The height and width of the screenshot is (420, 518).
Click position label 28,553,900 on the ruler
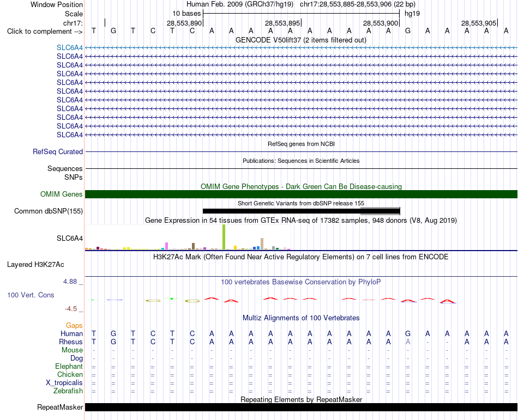click(x=380, y=23)
